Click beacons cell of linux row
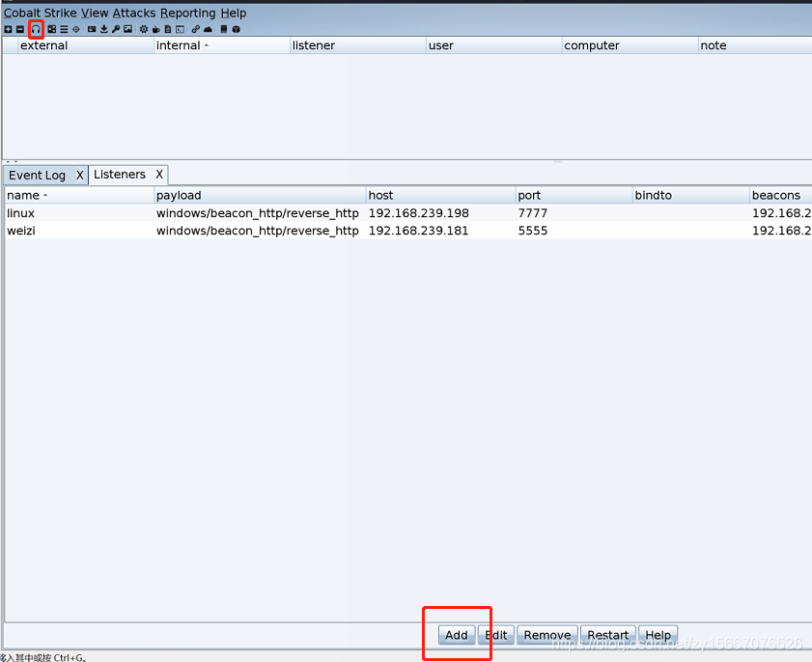This screenshot has width=812, height=662. (x=781, y=213)
